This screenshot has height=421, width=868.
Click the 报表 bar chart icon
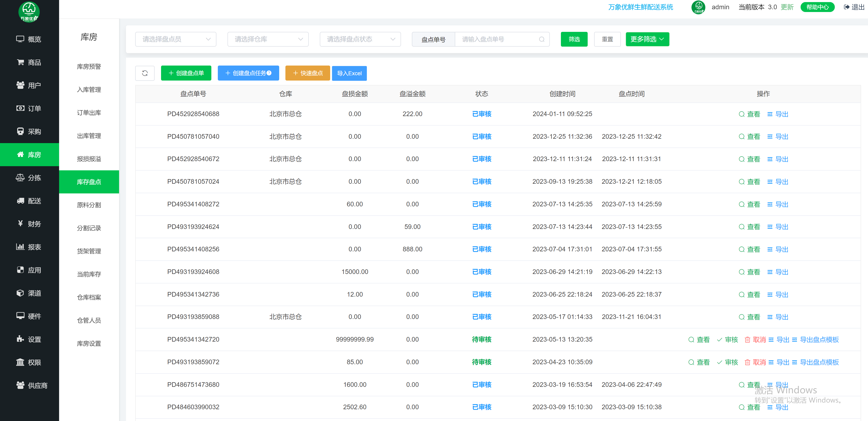(20, 247)
